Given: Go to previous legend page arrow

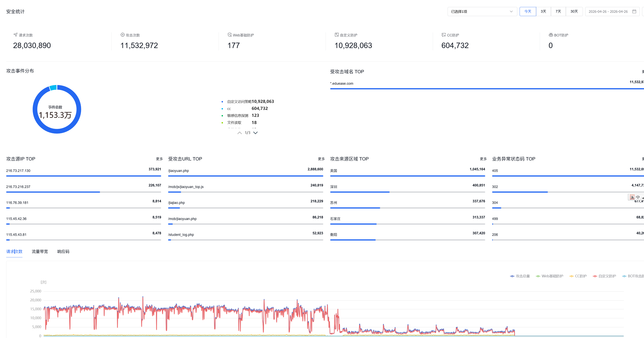Looking at the screenshot, I should 239,133.
